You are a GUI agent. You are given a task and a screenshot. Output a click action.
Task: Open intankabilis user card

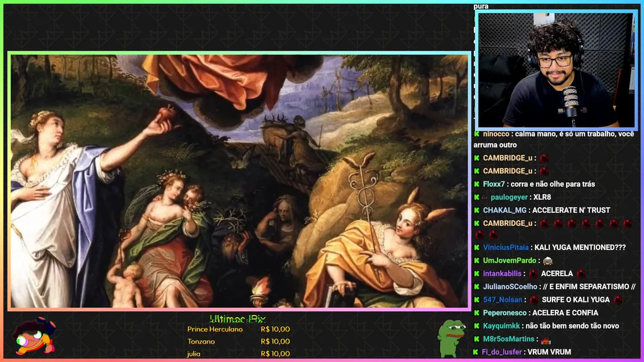click(503, 274)
